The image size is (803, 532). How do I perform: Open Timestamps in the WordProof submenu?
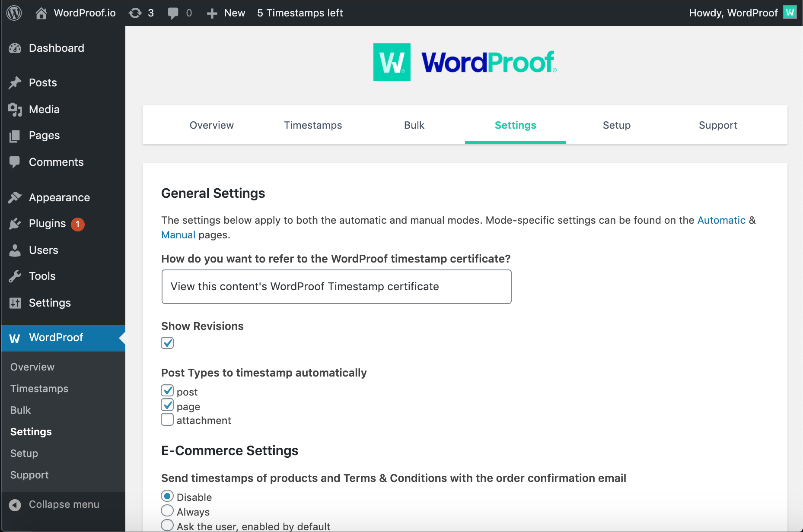pos(39,389)
